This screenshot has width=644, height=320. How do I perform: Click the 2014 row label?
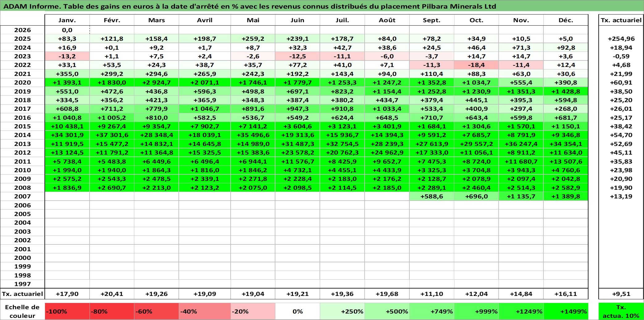click(23, 135)
